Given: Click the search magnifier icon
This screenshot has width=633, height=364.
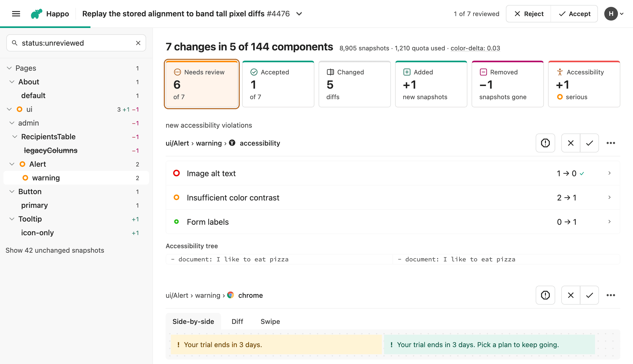Looking at the screenshot, I should (x=15, y=43).
